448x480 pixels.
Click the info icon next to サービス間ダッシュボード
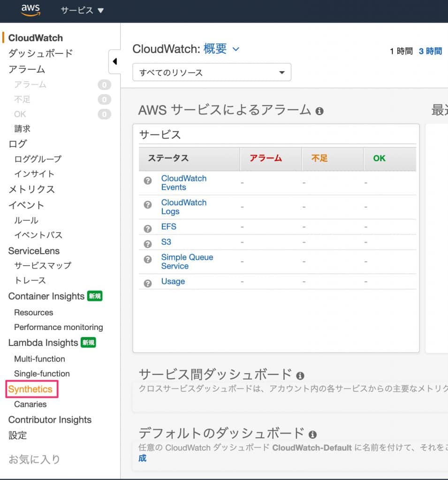point(300,376)
